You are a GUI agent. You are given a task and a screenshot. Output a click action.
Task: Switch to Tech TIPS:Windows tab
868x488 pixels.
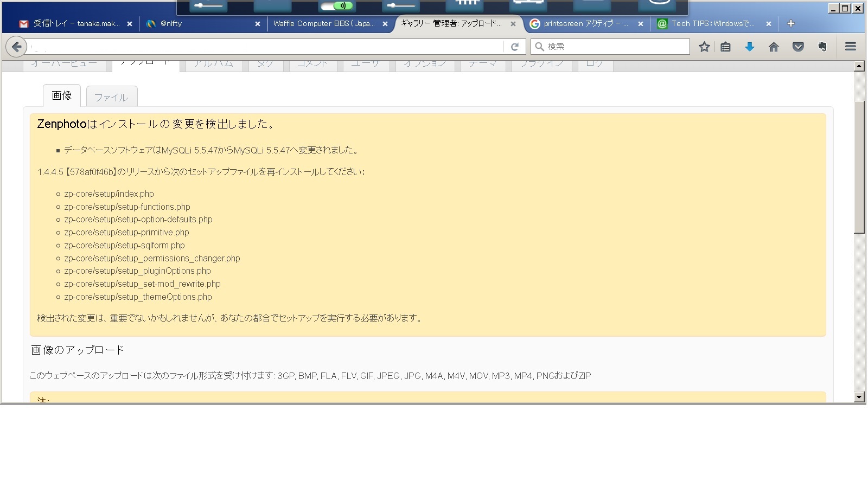point(714,24)
